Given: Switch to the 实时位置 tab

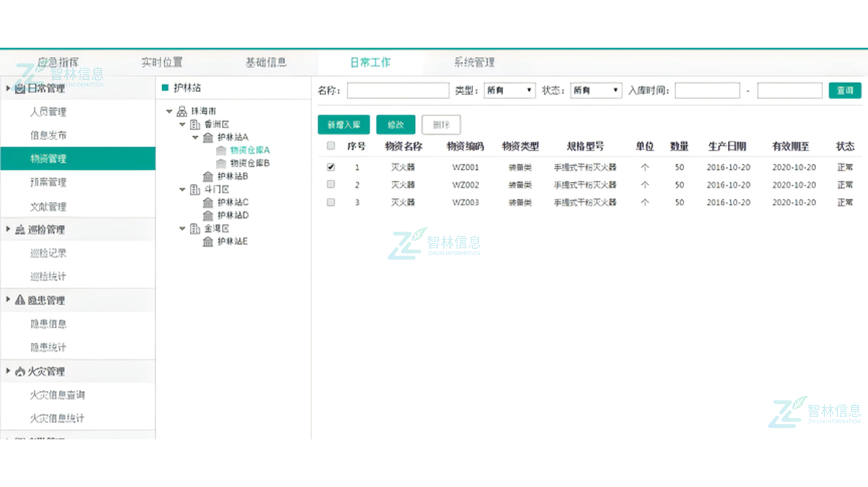Looking at the screenshot, I should [x=162, y=62].
